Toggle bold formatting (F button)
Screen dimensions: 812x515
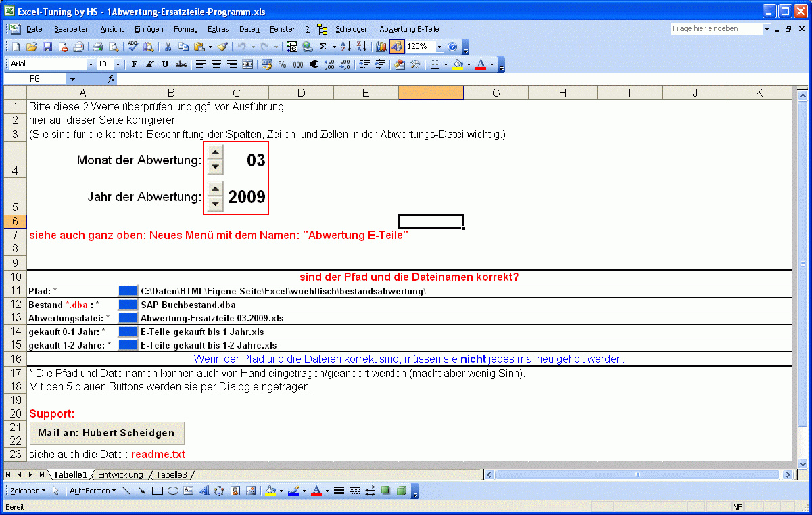click(x=134, y=64)
